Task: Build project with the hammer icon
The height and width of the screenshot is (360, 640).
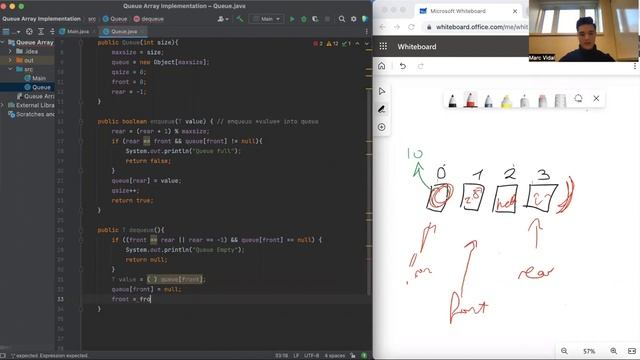Action: tap(240, 19)
